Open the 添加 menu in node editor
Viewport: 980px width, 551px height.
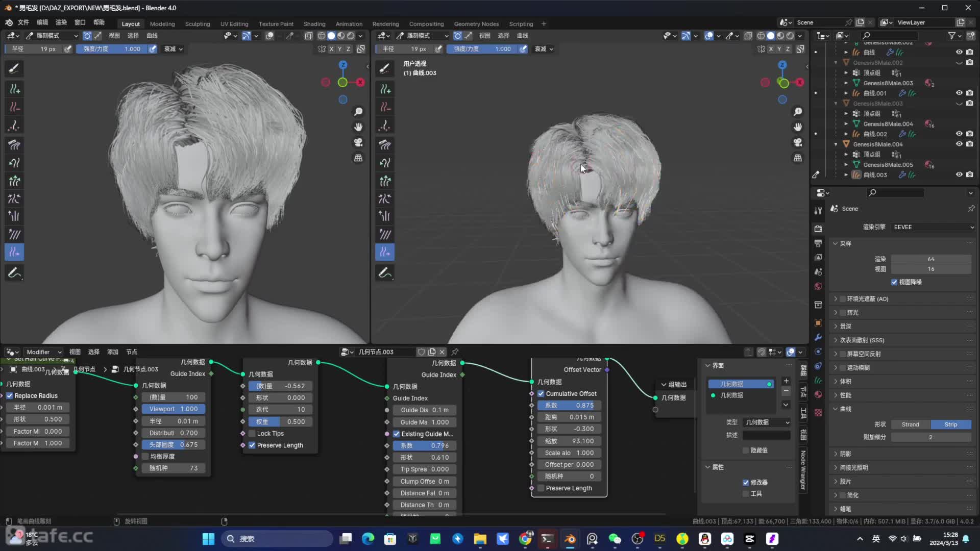pos(113,352)
